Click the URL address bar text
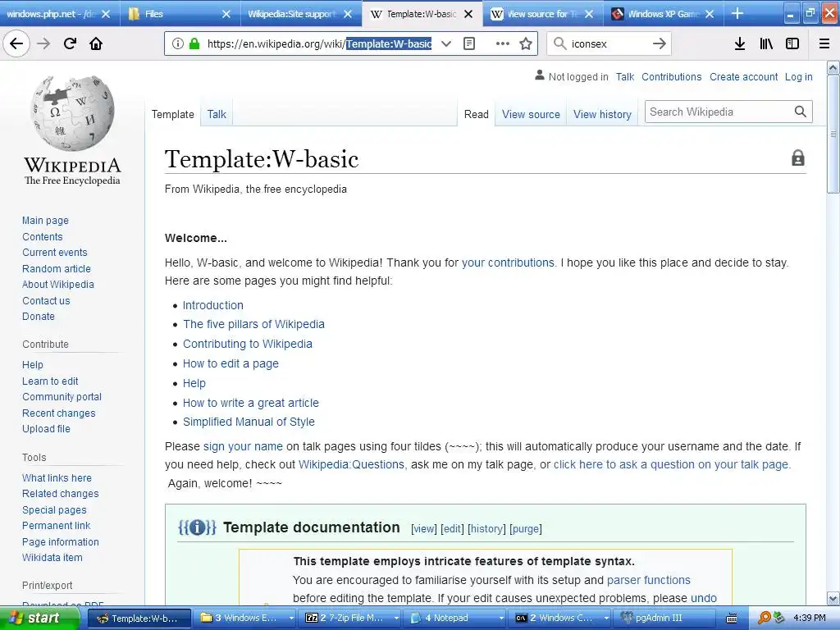Viewport: 840px width, 630px height. point(319,43)
